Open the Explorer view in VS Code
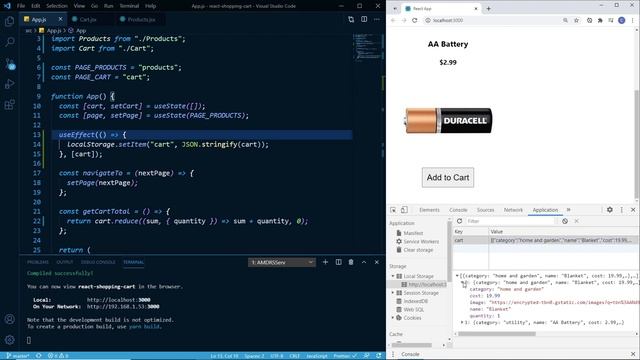 [x=9, y=21]
